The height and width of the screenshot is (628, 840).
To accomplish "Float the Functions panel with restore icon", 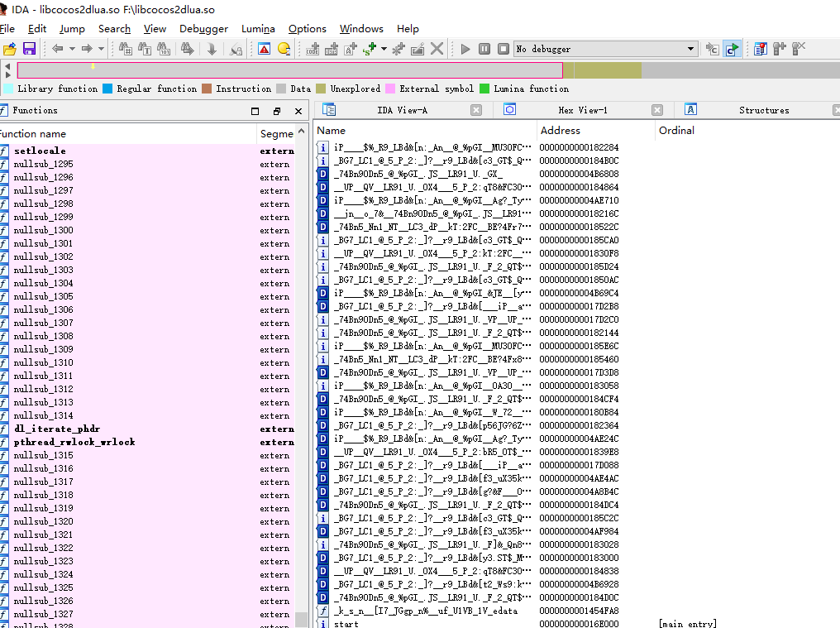I will pyautogui.click(x=276, y=111).
